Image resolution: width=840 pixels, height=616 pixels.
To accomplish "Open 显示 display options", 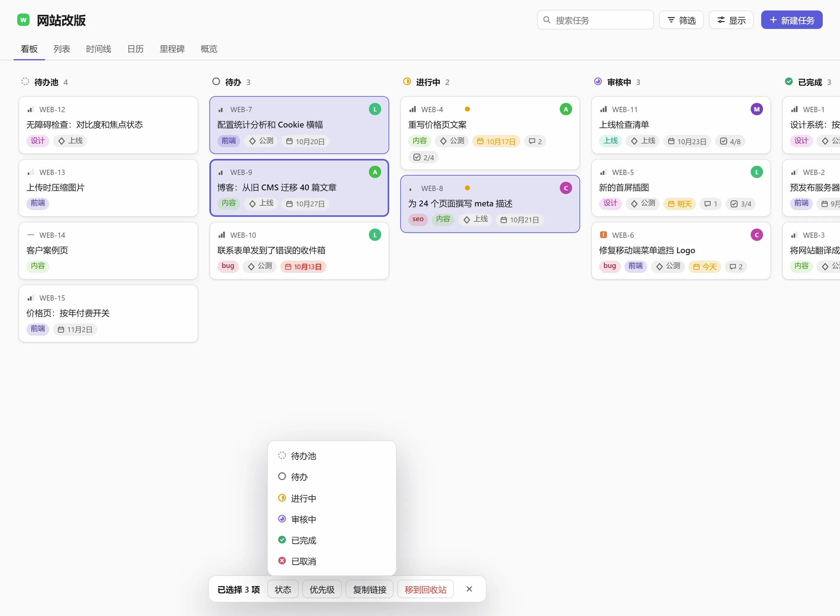I will pos(731,20).
